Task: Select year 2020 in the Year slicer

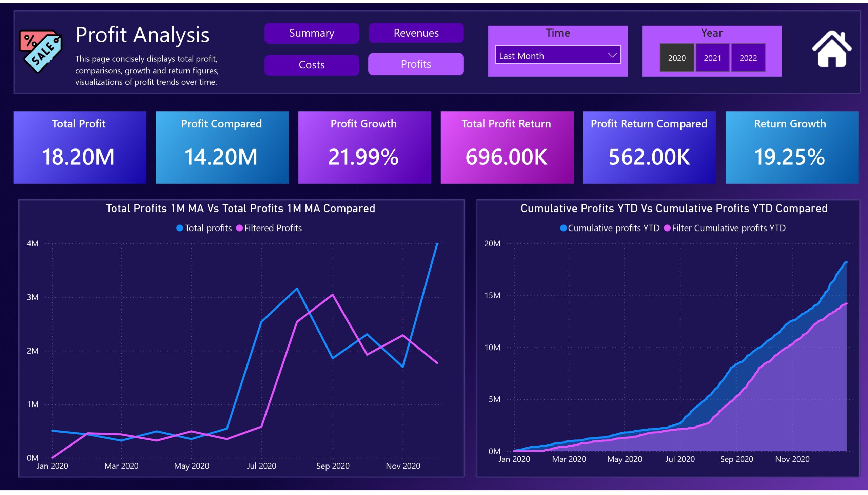Action: 676,58
